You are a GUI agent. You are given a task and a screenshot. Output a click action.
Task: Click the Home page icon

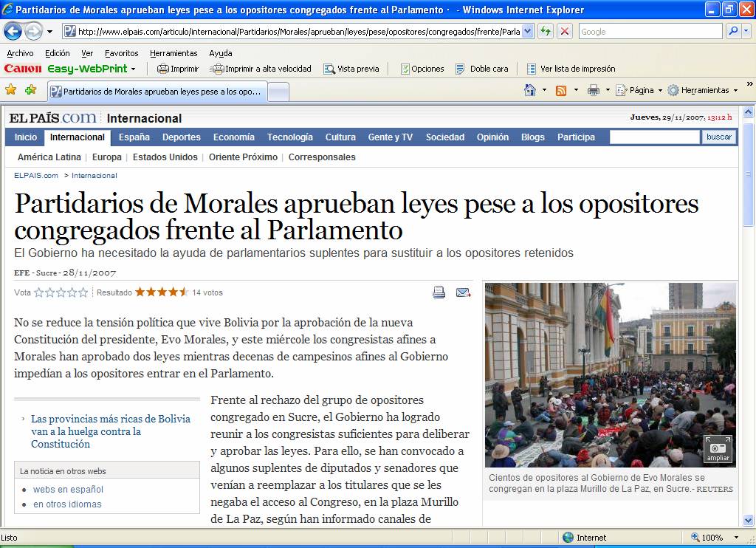click(x=529, y=90)
